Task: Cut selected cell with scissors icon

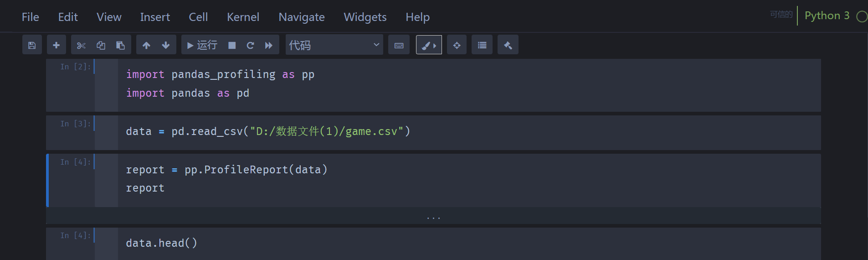Action: [81, 45]
